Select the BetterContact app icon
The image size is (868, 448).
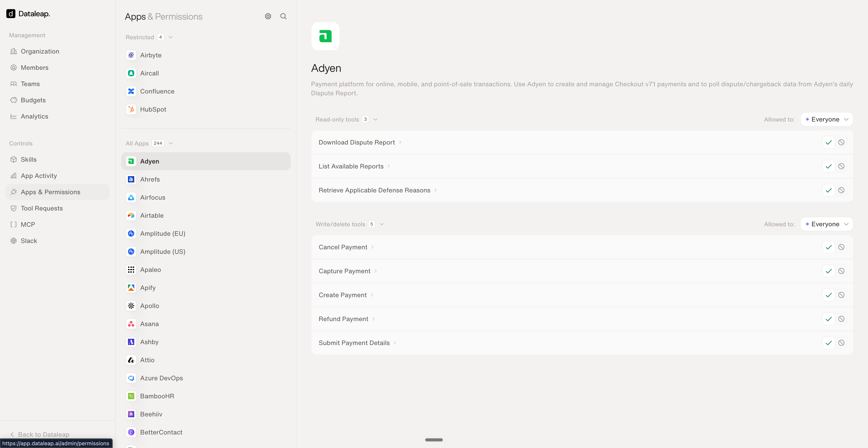[x=131, y=432]
